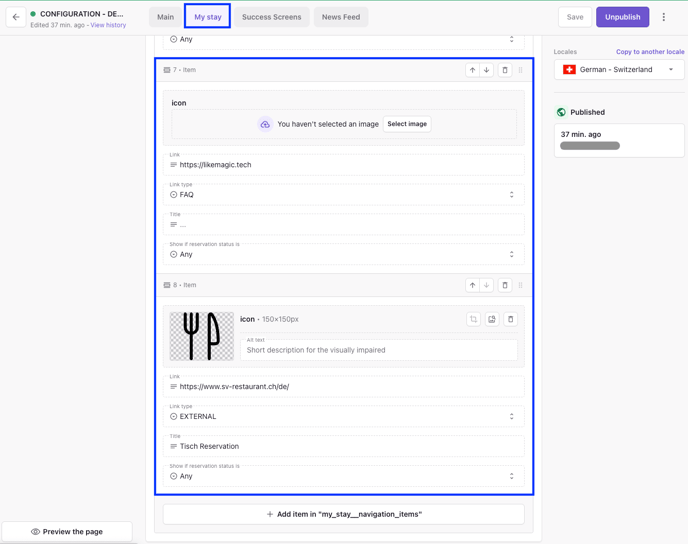Open the EXTERNAL link type dropdown

pyautogui.click(x=344, y=416)
